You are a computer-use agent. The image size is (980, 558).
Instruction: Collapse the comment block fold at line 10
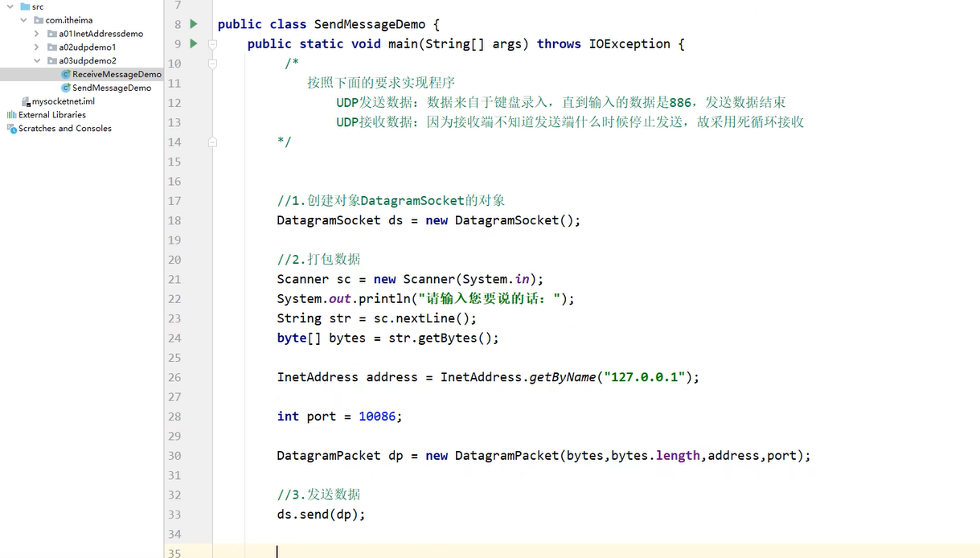pos(212,63)
